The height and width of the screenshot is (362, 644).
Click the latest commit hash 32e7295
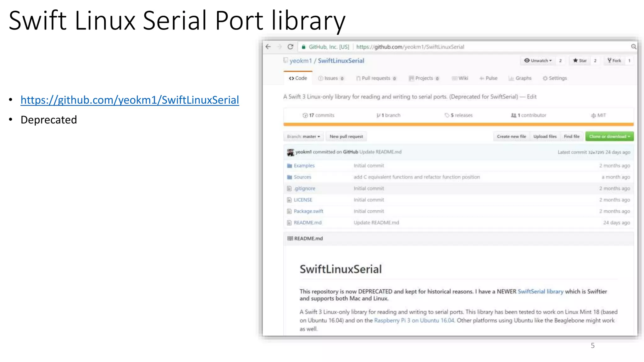coord(596,152)
